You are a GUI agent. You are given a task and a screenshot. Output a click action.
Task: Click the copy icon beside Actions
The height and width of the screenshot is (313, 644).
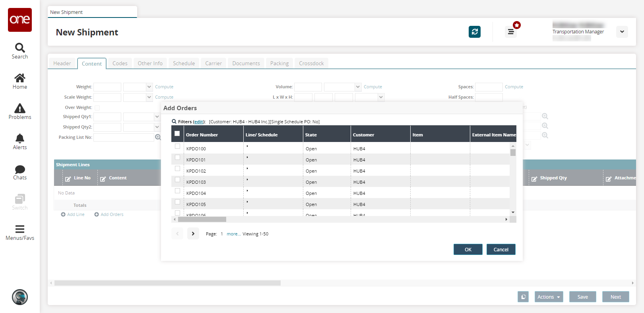coord(523,297)
